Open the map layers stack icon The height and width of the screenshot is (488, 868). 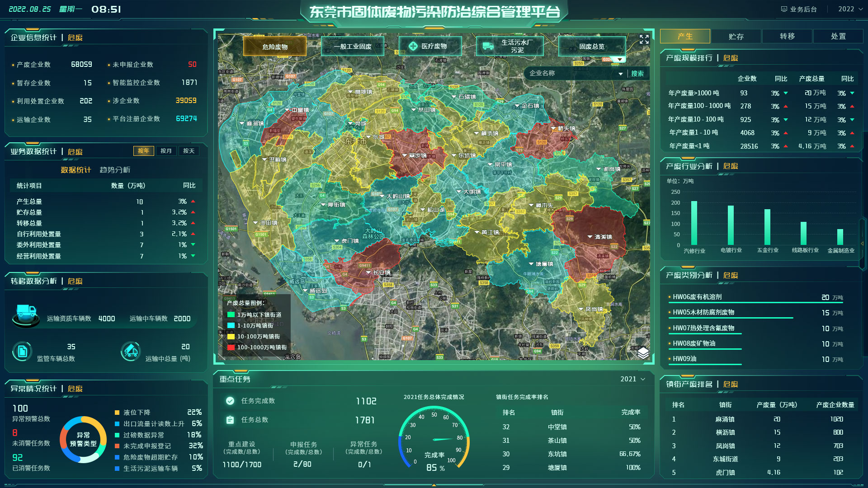(x=643, y=353)
